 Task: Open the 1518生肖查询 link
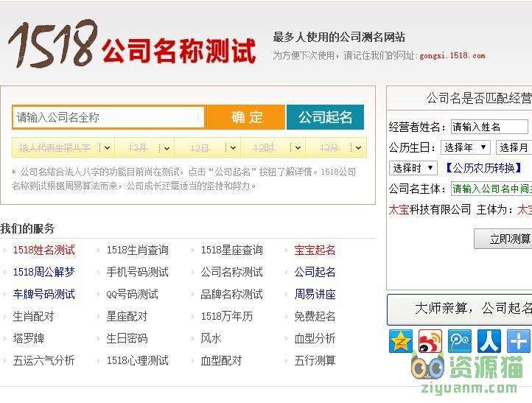click(x=137, y=250)
